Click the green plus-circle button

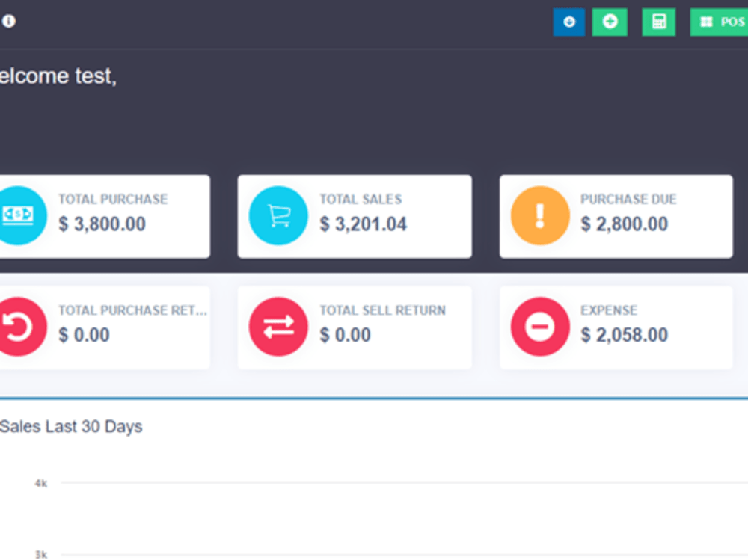[x=610, y=22]
